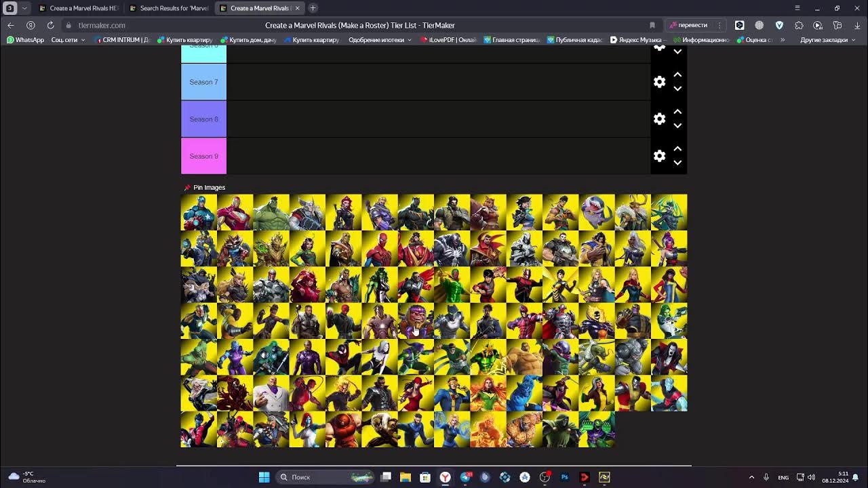Move the Season 8 row down
868x488 pixels.
pos(677,126)
